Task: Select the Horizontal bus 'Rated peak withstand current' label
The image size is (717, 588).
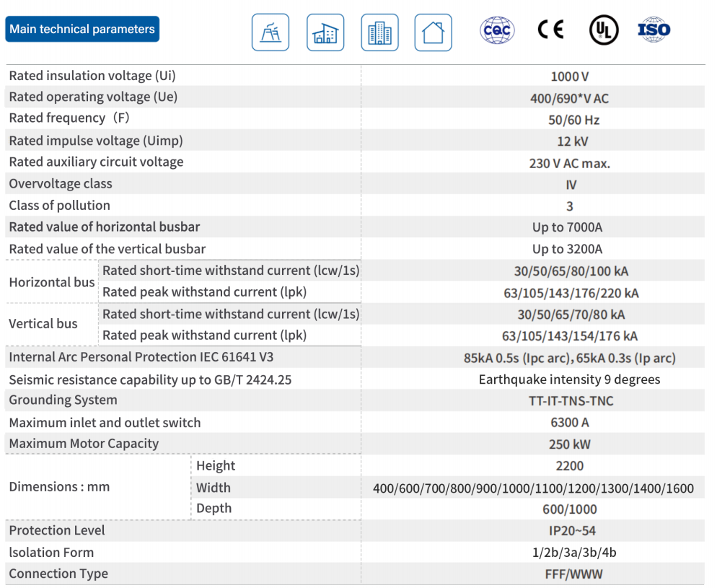Action: 204,291
